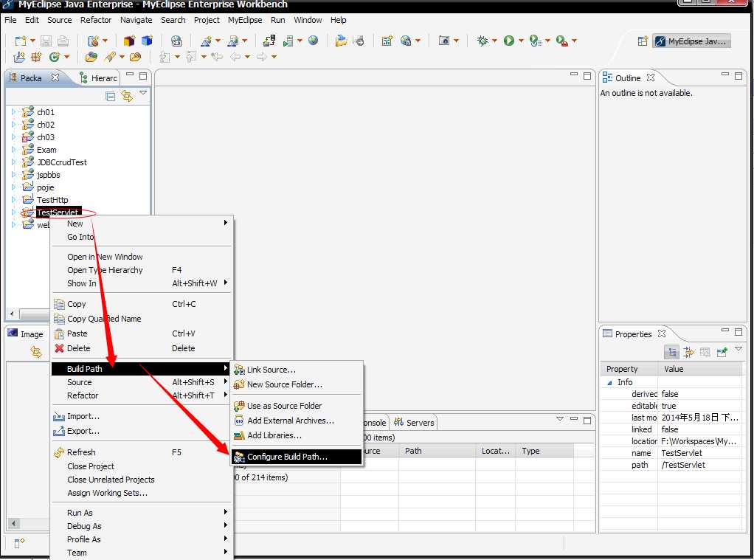Click the Search flashlight icon
This screenshot has width=754, height=560.
point(110,58)
